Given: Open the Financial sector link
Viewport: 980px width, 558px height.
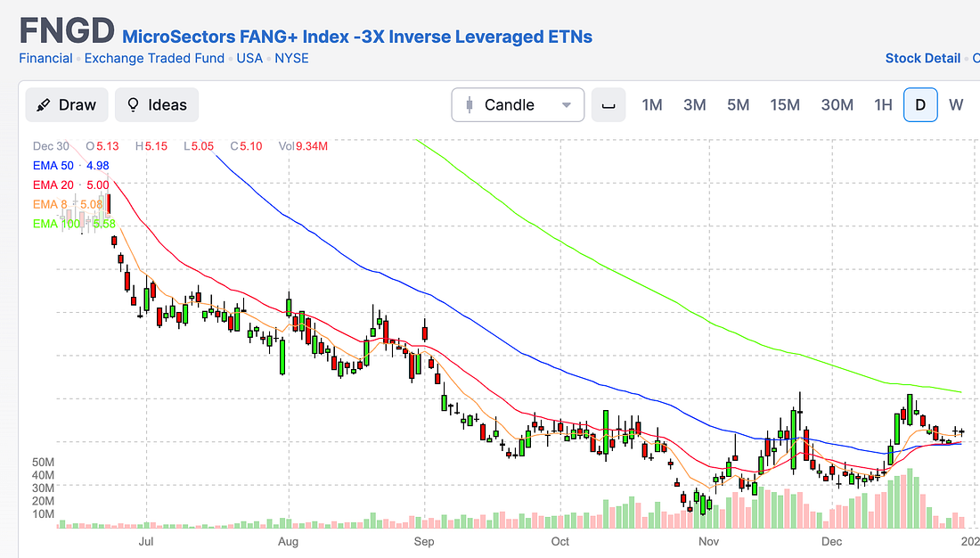Looking at the screenshot, I should 45,58.
